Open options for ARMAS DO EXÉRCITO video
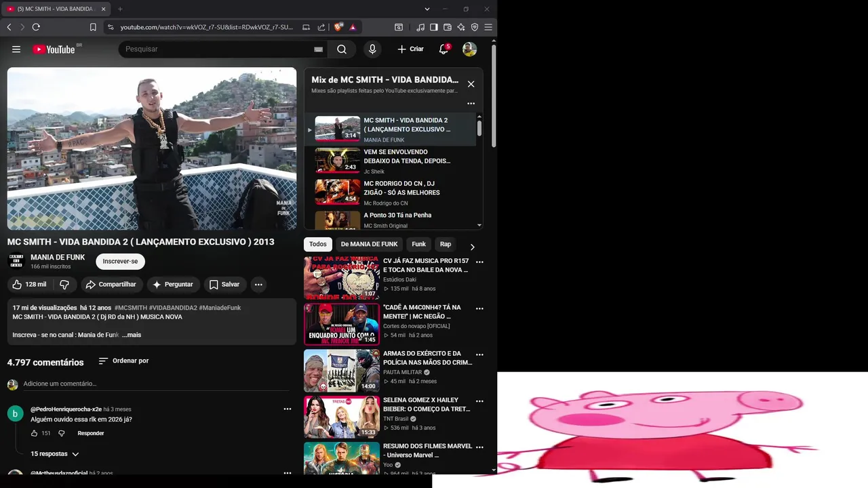868x488 pixels. pyautogui.click(x=479, y=354)
